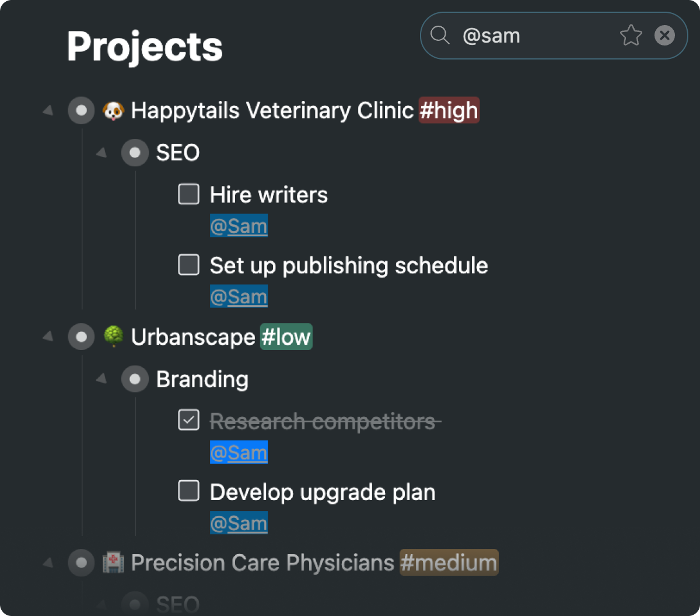Collapse the SEO subtree with its disclosure triangle
700x616 pixels.
101,152
